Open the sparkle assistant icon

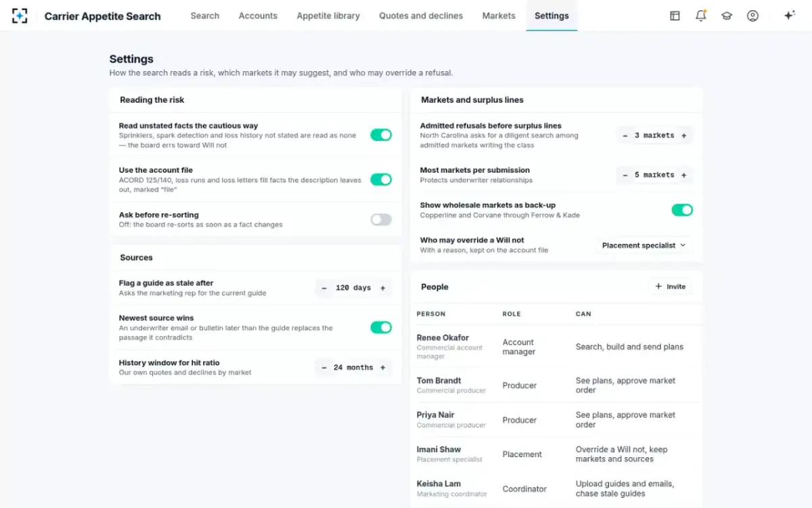point(789,16)
